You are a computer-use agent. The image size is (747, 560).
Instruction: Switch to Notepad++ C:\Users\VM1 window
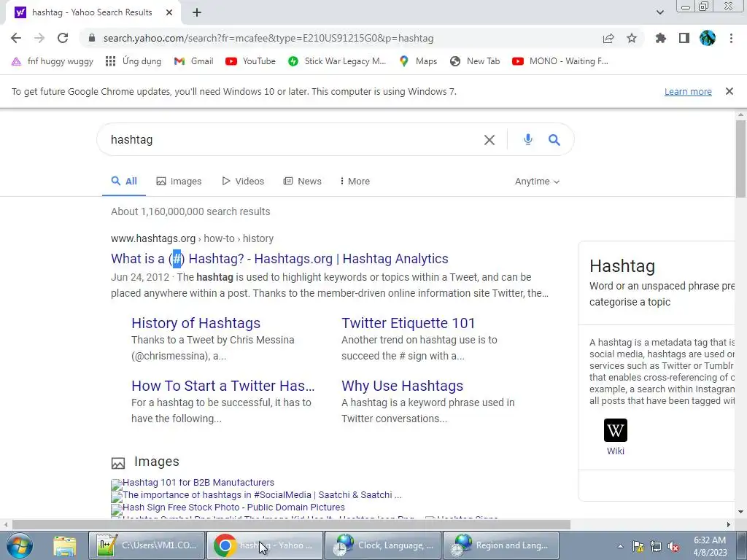click(x=146, y=545)
